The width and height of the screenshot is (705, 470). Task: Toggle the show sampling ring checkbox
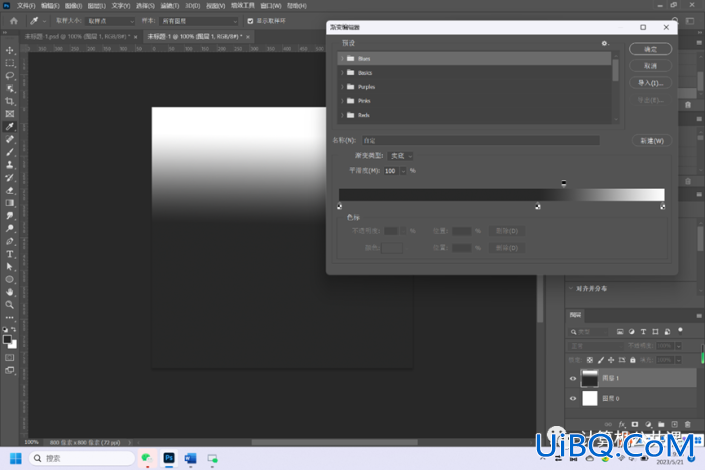[x=250, y=21]
